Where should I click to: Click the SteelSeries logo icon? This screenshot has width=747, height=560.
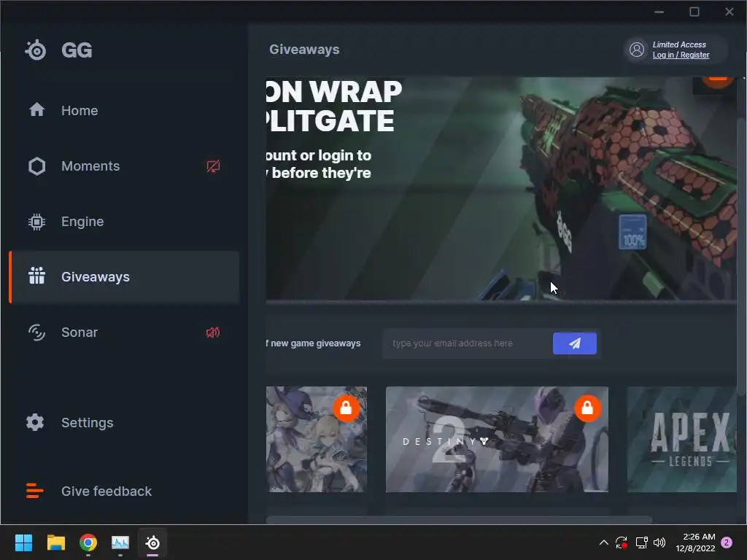(36, 50)
